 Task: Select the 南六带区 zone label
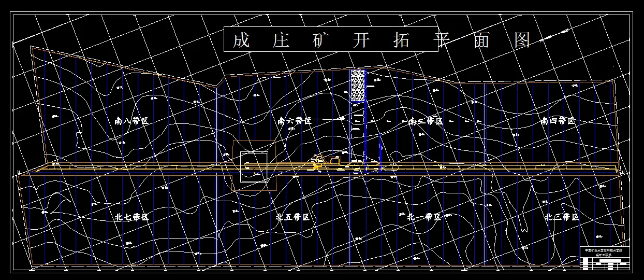[295, 121]
